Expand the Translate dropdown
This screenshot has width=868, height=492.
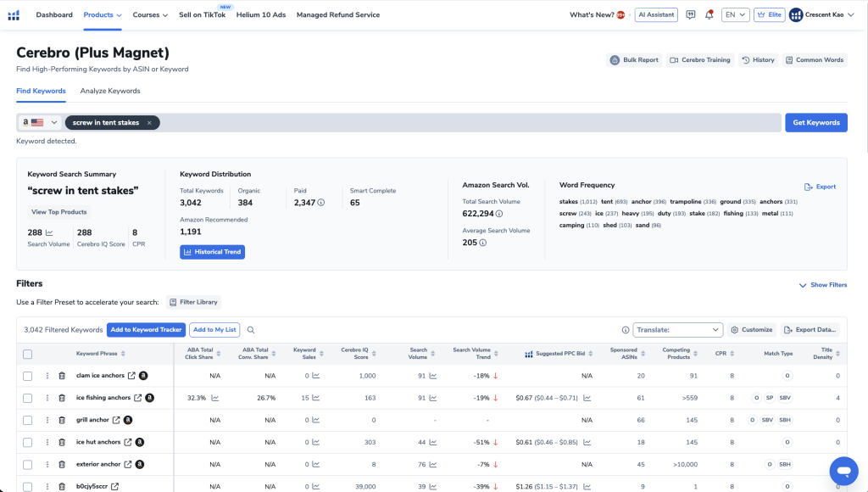(x=677, y=330)
